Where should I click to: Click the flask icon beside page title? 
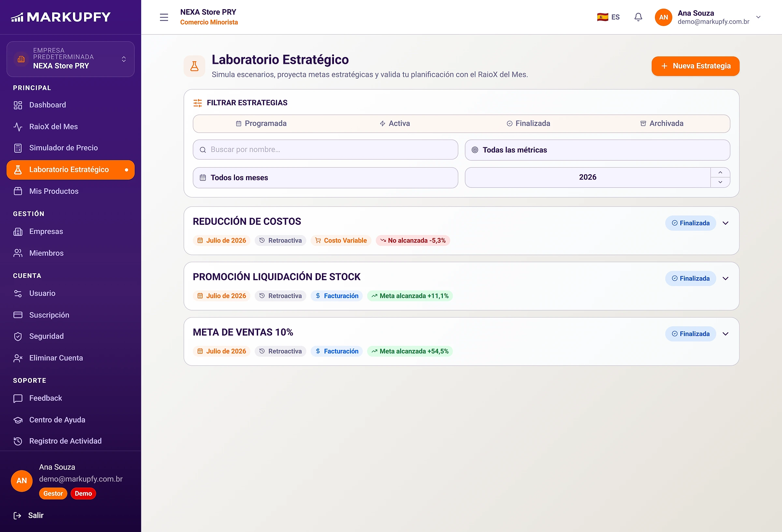195,66
